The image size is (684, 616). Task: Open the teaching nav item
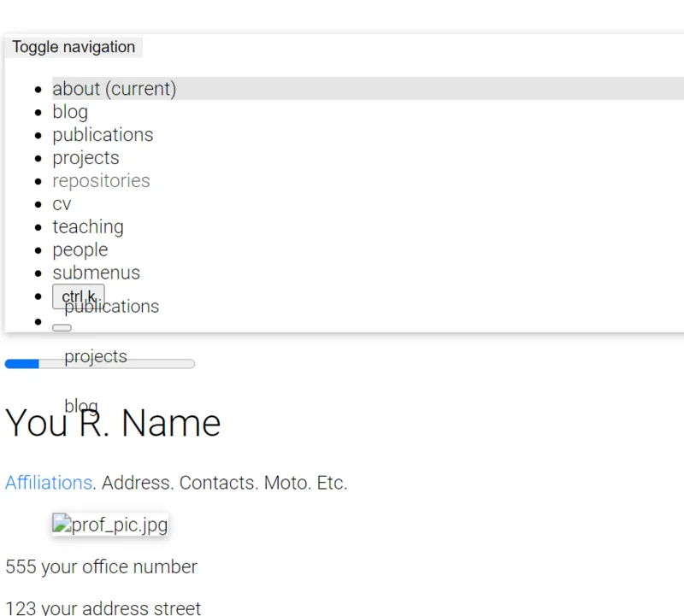[x=88, y=227]
